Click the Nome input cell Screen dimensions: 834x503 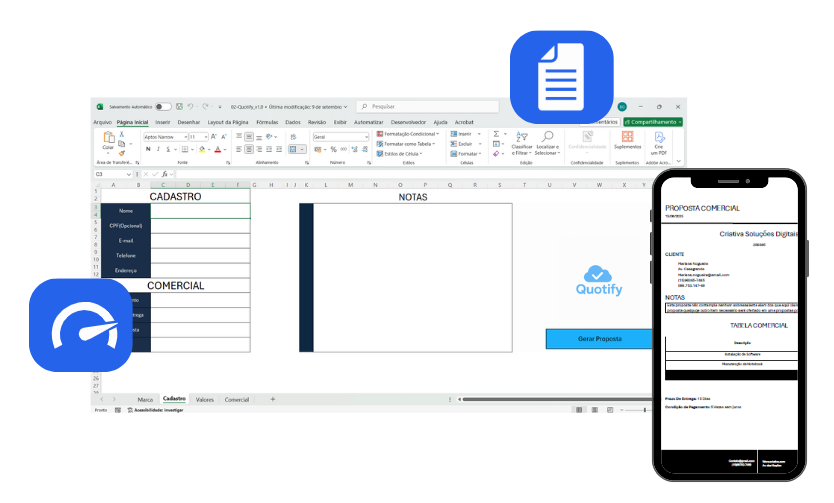[200, 211]
